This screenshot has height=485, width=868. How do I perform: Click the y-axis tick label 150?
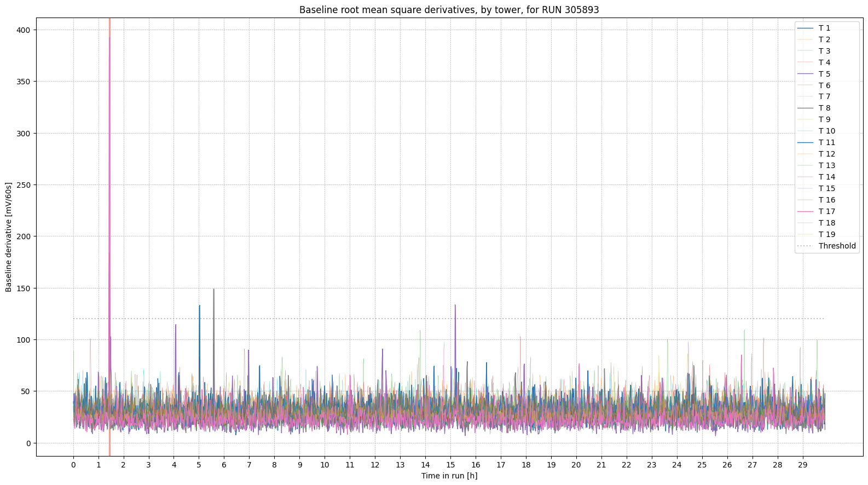[x=24, y=288]
